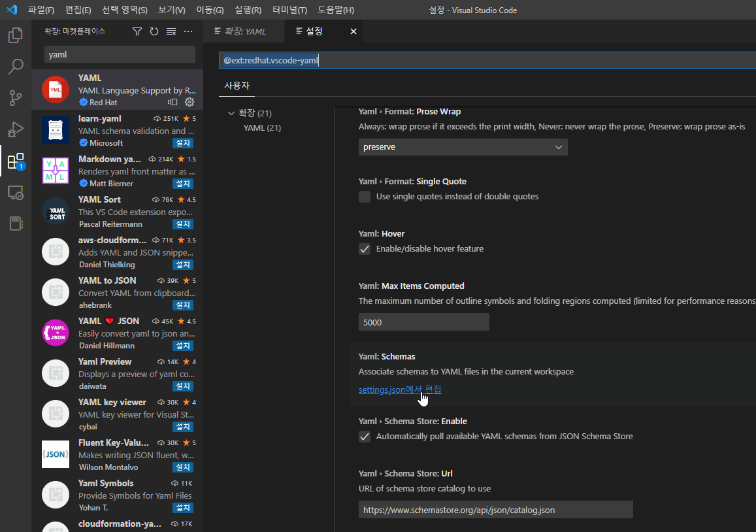Image resolution: width=756 pixels, height=532 pixels.
Task: Click the filter extensions funnel icon
Action: pos(137,31)
